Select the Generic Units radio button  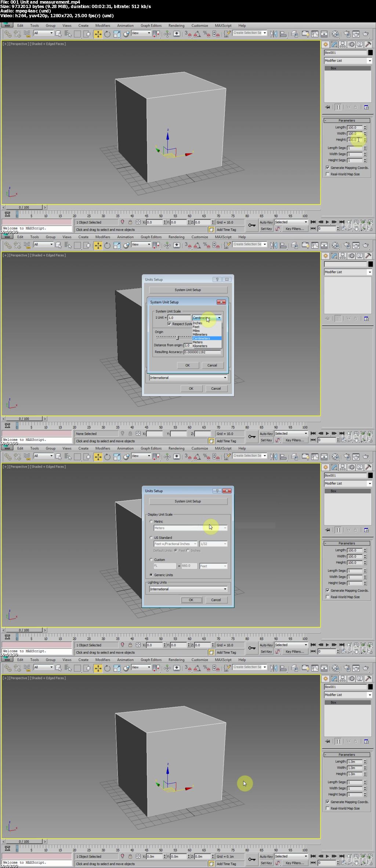[x=151, y=575]
